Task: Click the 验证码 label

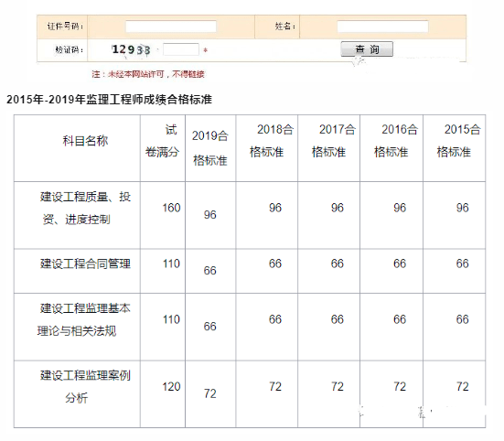Action: tap(70, 49)
